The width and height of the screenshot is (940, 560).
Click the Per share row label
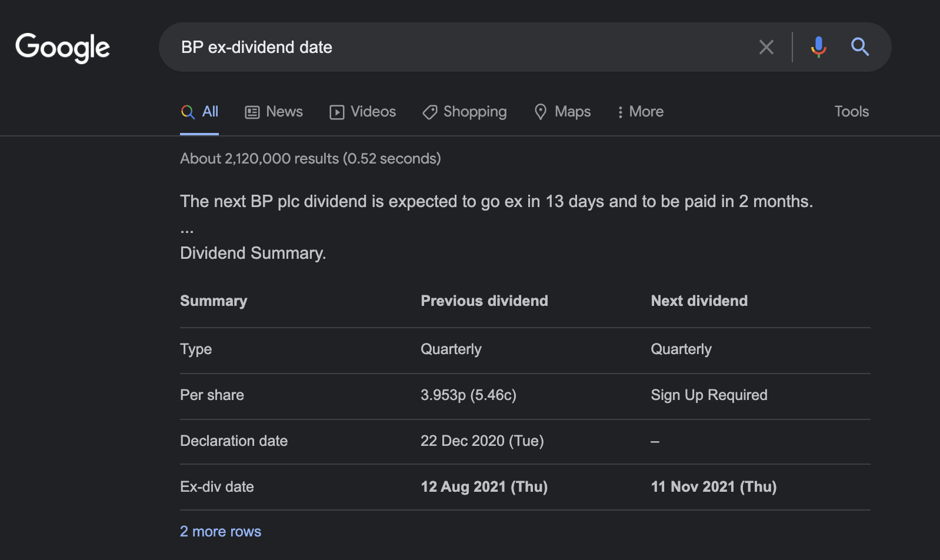[x=212, y=395]
